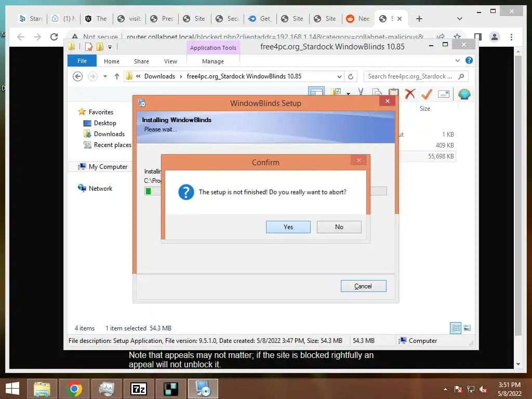
Task: Show hidden system tray icons
Action: pyautogui.click(x=445, y=389)
